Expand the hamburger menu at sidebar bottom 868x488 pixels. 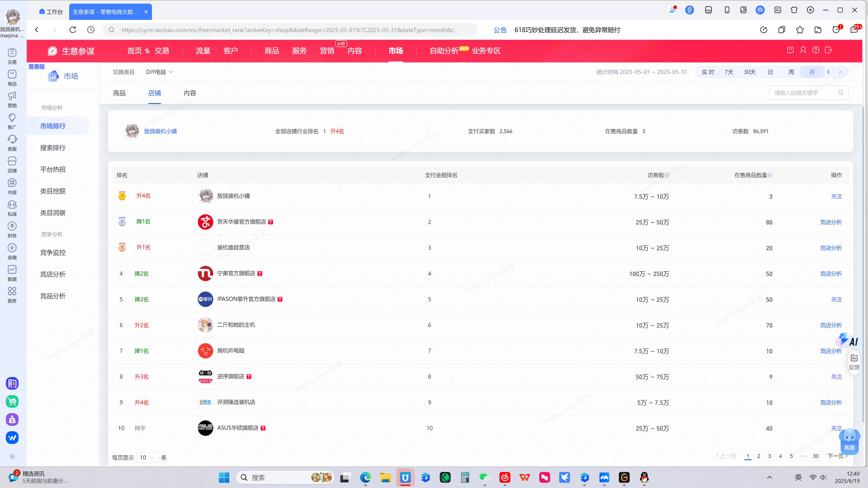click(x=12, y=457)
